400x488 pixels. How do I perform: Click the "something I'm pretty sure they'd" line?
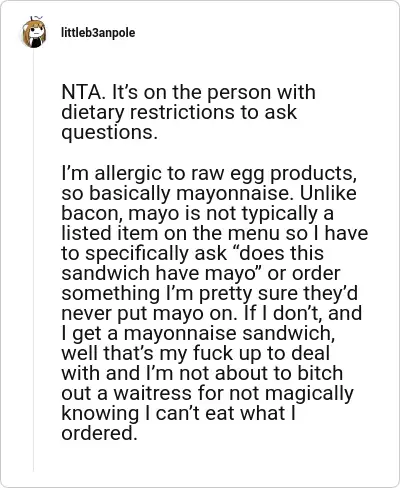tap(209, 293)
